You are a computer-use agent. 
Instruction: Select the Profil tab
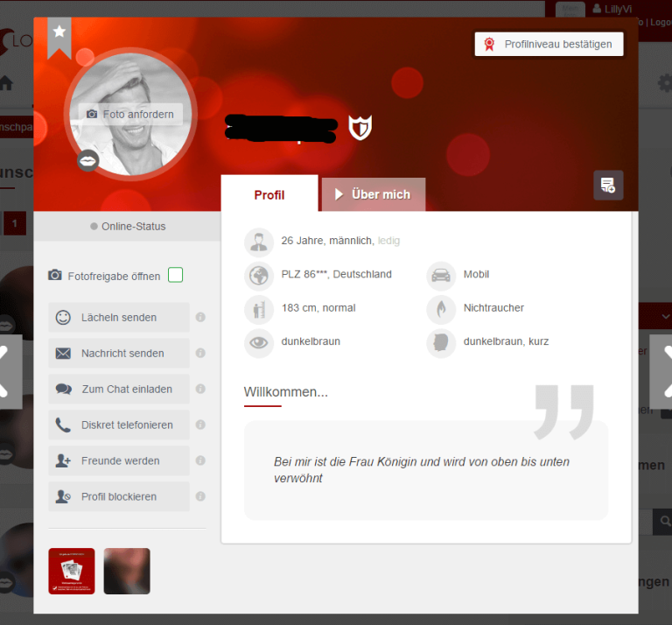coord(269,194)
